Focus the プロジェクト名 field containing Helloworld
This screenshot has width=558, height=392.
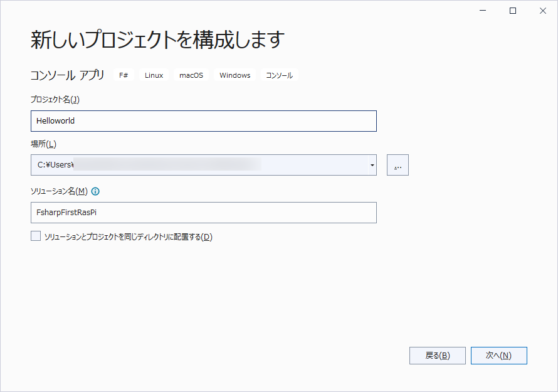[203, 121]
